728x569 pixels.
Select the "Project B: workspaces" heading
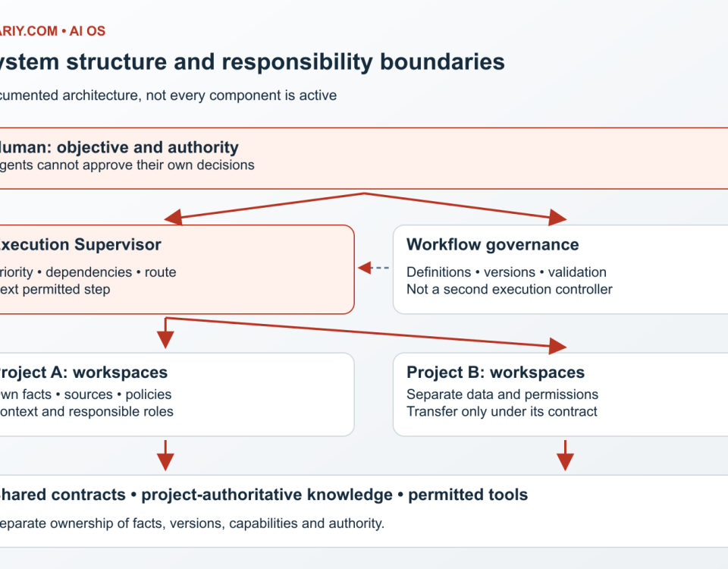(x=495, y=372)
